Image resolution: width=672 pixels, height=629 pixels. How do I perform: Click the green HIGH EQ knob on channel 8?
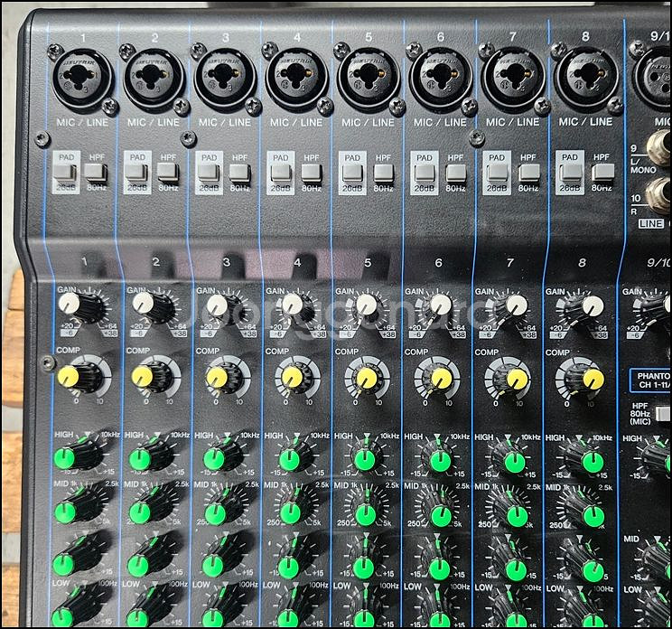click(x=593, y=463)
